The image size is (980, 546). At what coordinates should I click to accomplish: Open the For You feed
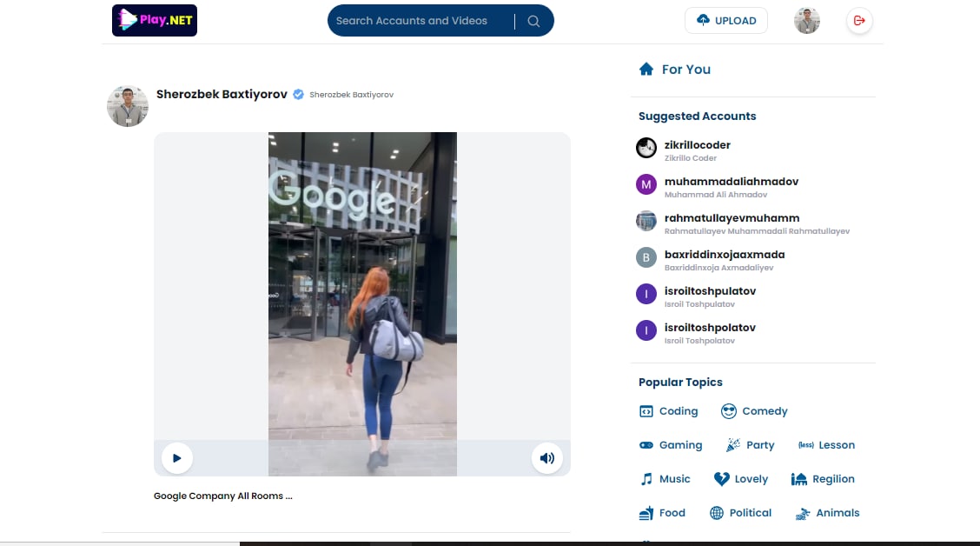pos(675,70)
